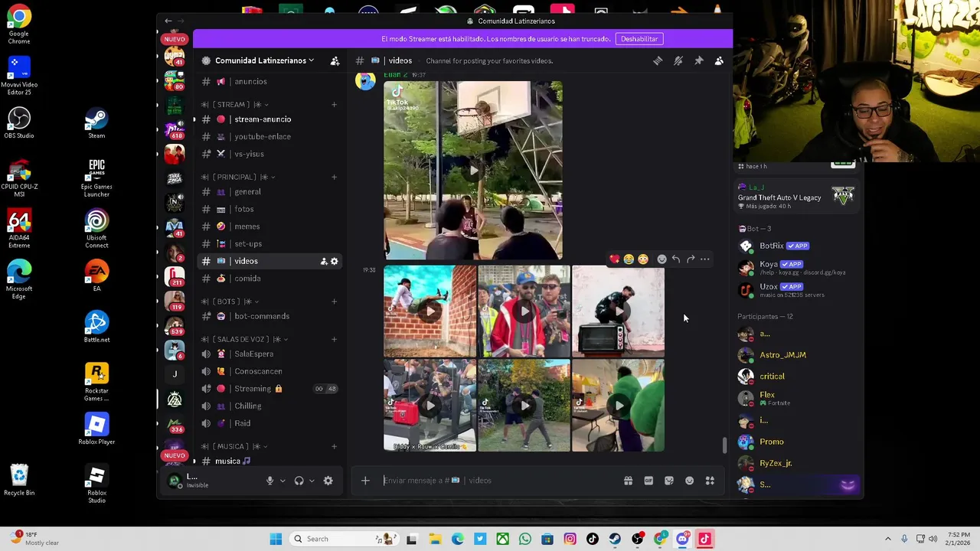
Task: Open more options on the message
Action: click(704, 259)
